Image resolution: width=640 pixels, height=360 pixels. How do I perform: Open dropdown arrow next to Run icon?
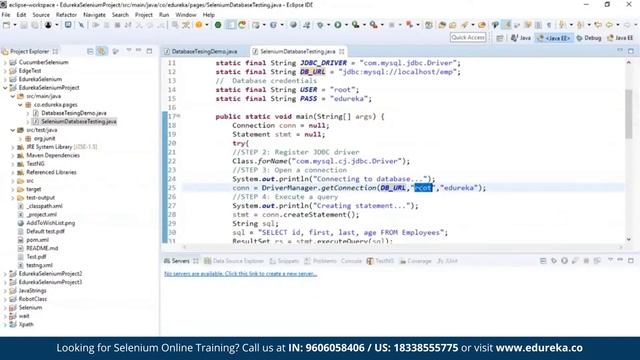346,25
